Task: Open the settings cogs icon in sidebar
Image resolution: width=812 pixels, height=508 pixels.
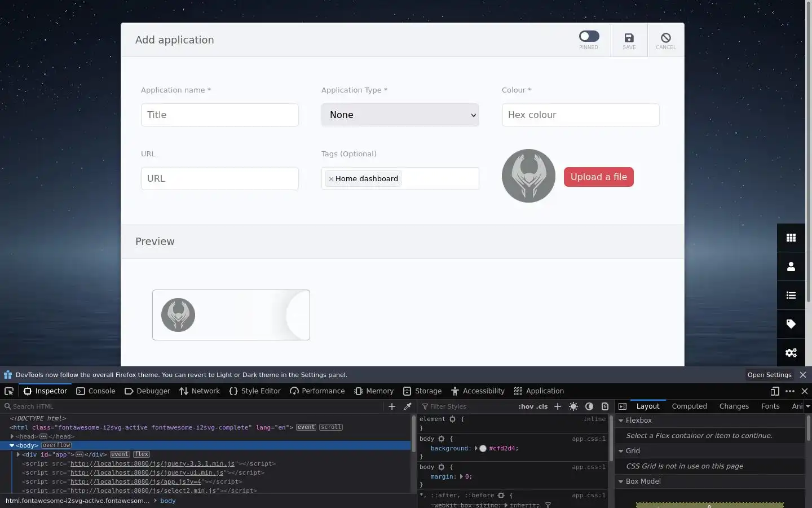Action: (791, 353)
